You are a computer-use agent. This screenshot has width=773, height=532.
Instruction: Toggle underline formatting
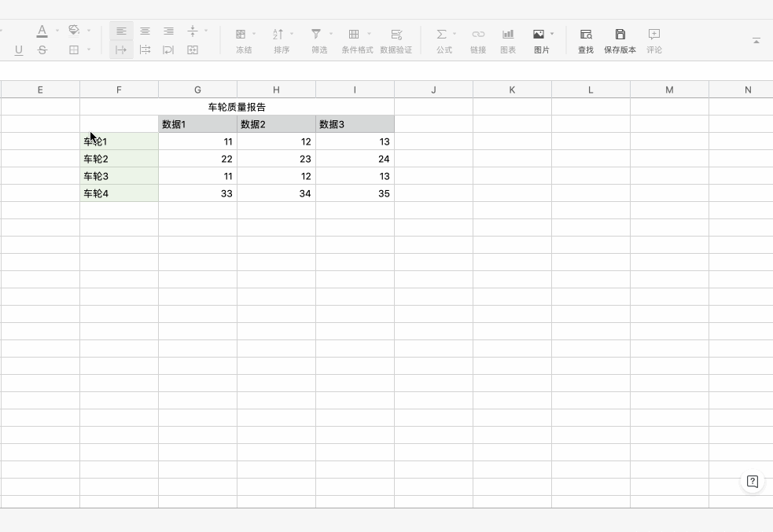[x=19, y=50]
